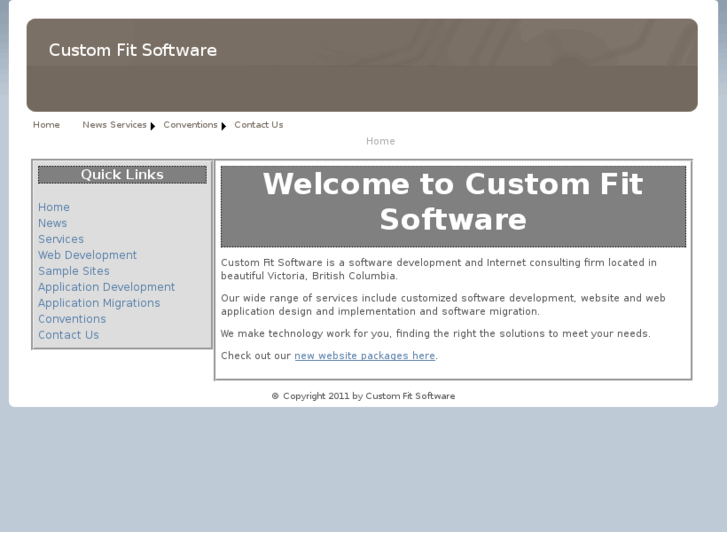
Task: Visit the Web Development quick link
Action: point(87,255)
